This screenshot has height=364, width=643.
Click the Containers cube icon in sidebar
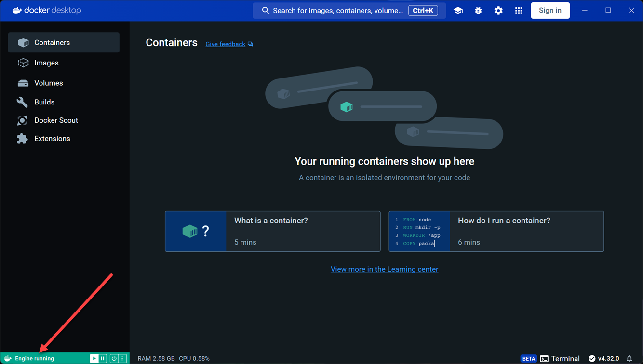pos(23,42)
